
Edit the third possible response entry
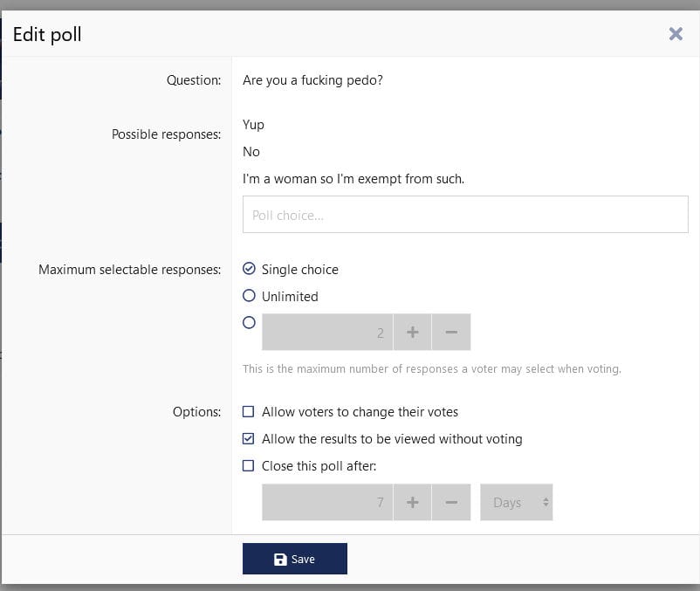pos(353,179)
